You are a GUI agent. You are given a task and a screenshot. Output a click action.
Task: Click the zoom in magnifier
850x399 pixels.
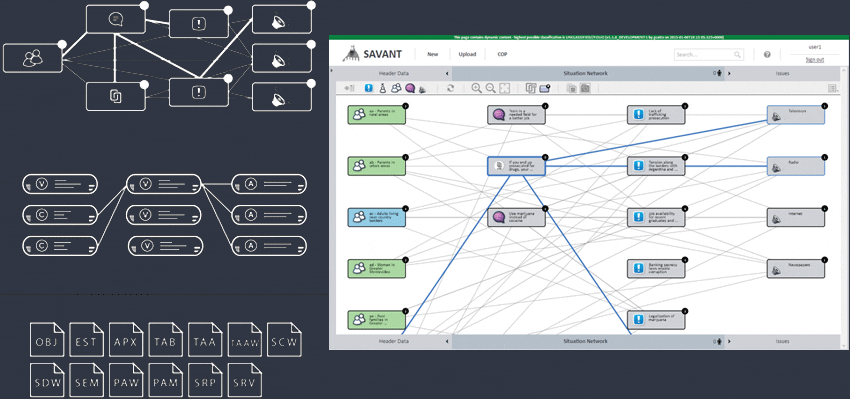tap(476, 88)
